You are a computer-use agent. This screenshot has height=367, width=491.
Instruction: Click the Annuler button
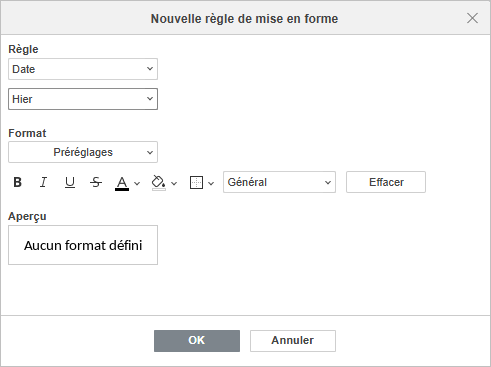[x=293, y=341]
